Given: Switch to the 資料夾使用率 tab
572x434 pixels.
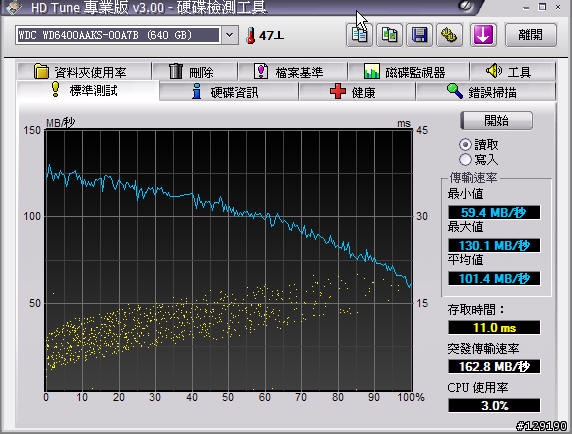Looking at the screenshot, I should click(x=84, y=71).
